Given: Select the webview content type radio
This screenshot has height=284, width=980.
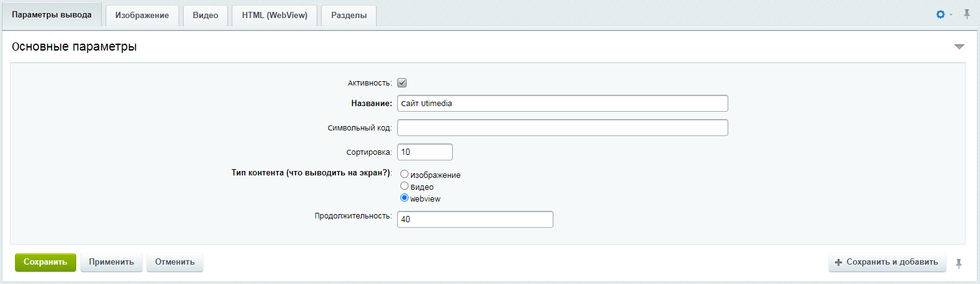Looking at the screenshot, I should click(x=404, y=198).
